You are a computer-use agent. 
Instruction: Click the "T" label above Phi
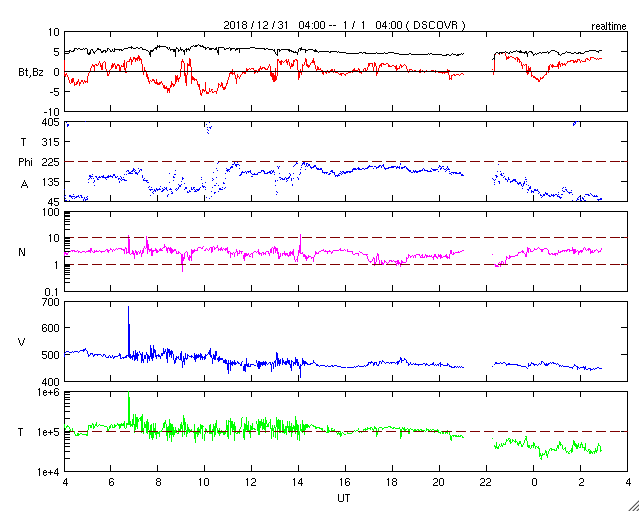pyautogui.click(x=23, y=142)
